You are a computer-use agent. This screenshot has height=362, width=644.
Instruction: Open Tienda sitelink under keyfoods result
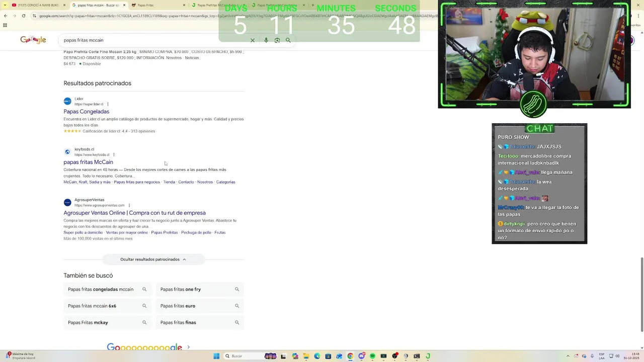pos(169,182)
